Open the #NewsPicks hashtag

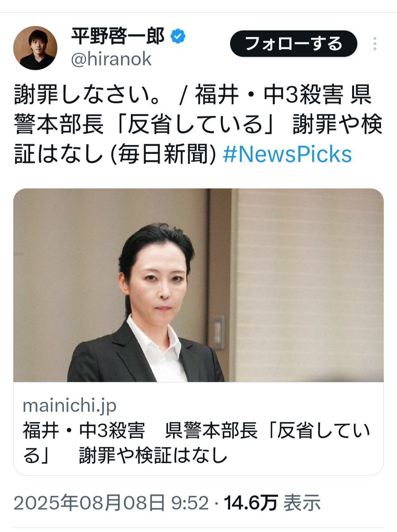click(287, 154)
